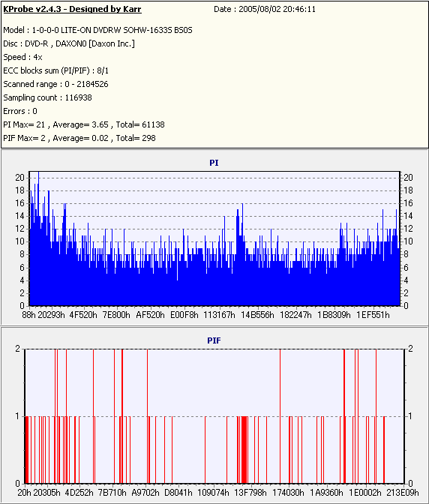Click the 14B556h label on PI axis
This screenshot has width=429, height=504.
point(258,315)
